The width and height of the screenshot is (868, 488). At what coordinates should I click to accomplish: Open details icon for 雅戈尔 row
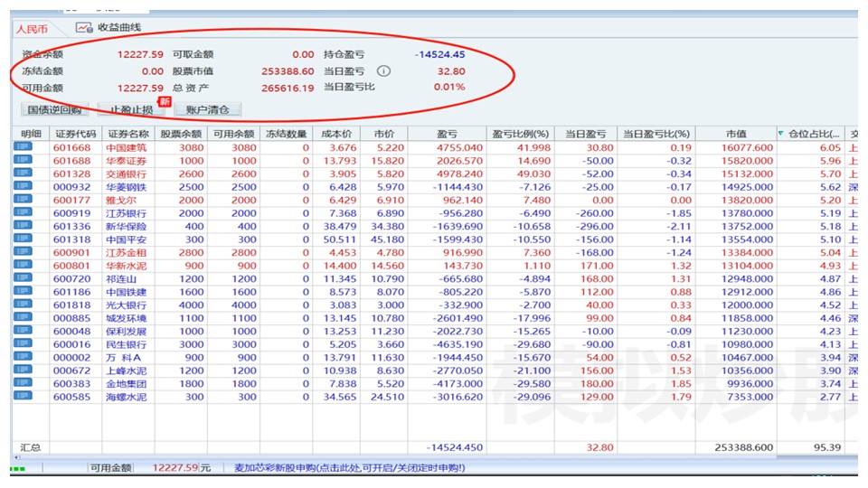click(x=23, y=199)
